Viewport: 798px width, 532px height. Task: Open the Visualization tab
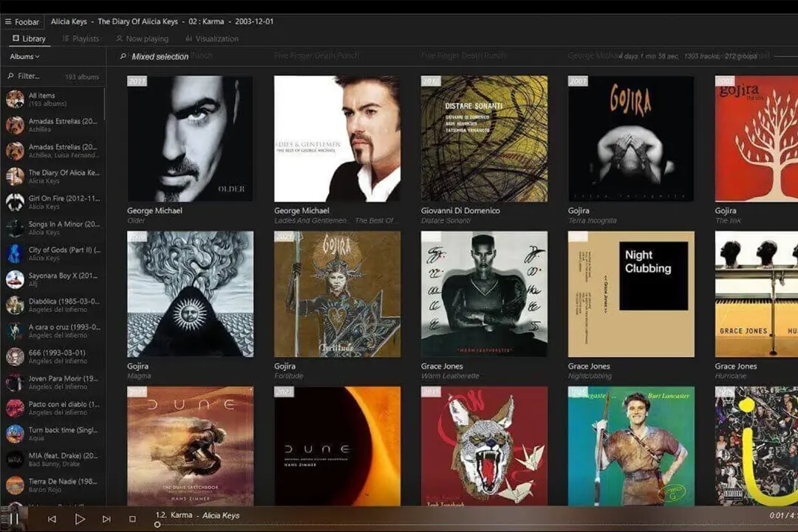(212, 38)
